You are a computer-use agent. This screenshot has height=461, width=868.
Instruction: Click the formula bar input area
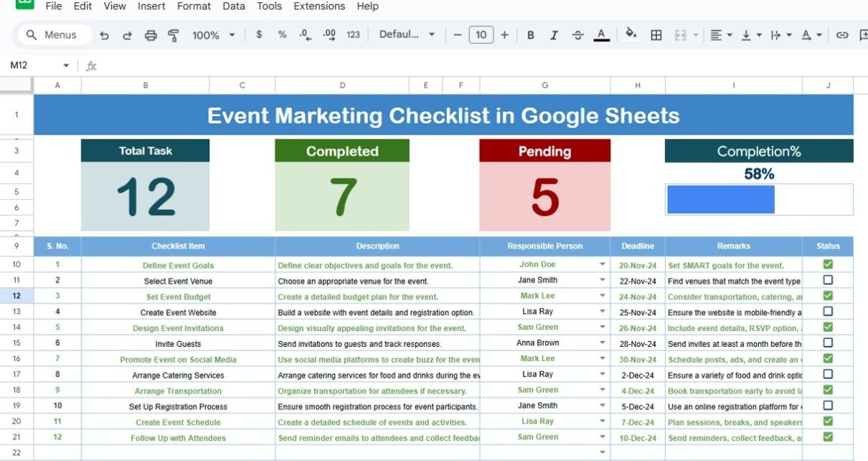pos(484,65)
